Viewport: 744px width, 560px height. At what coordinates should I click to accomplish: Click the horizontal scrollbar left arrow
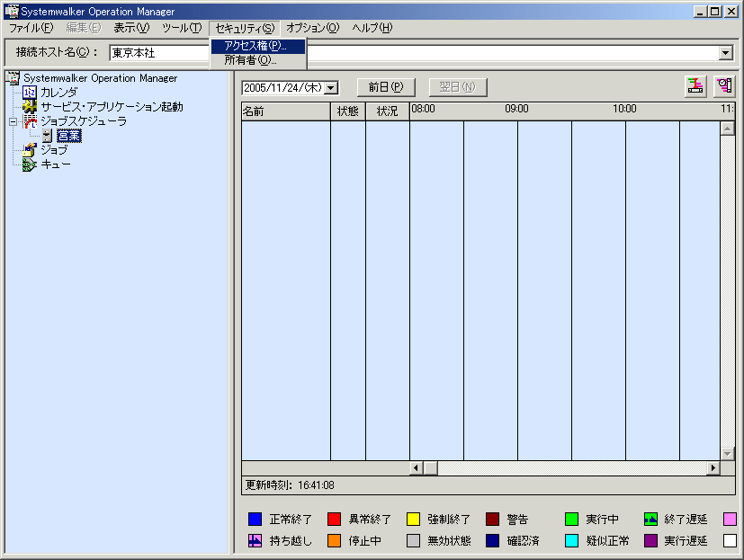pos(416,468)
